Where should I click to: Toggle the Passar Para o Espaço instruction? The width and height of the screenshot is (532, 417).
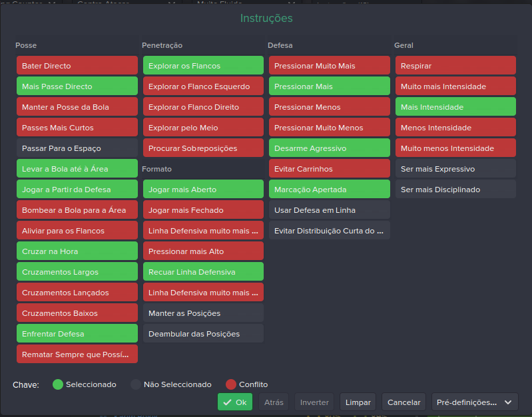[77, 148]
